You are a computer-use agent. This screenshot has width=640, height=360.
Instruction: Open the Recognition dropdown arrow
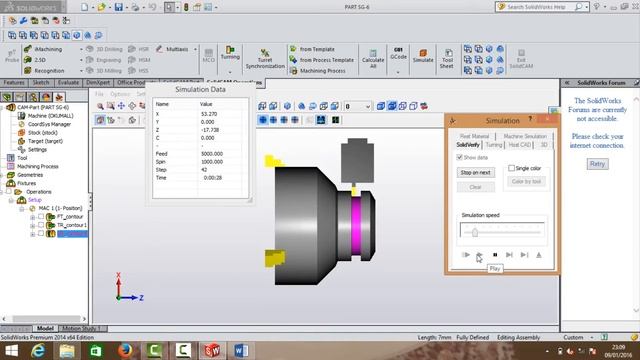tap(81, 71)
